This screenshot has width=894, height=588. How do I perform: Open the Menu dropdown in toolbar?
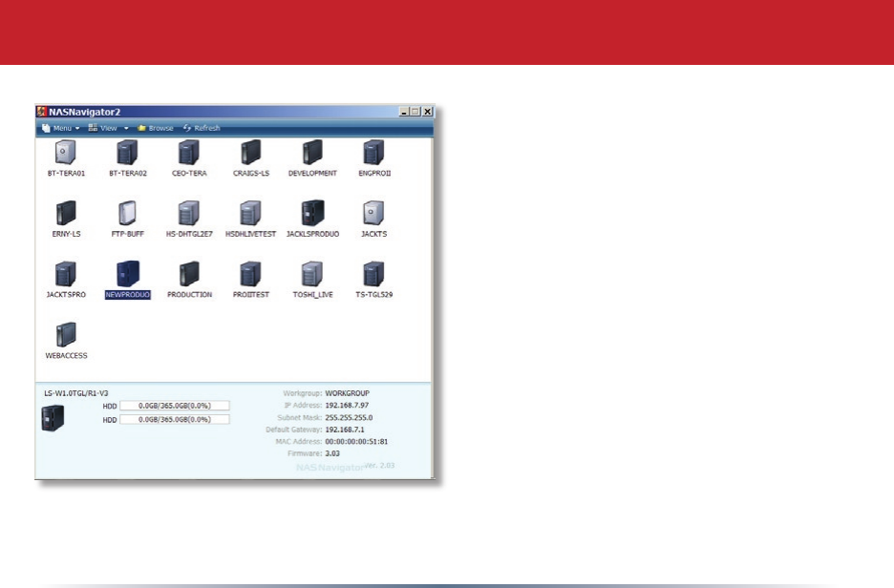coord(61,128)
